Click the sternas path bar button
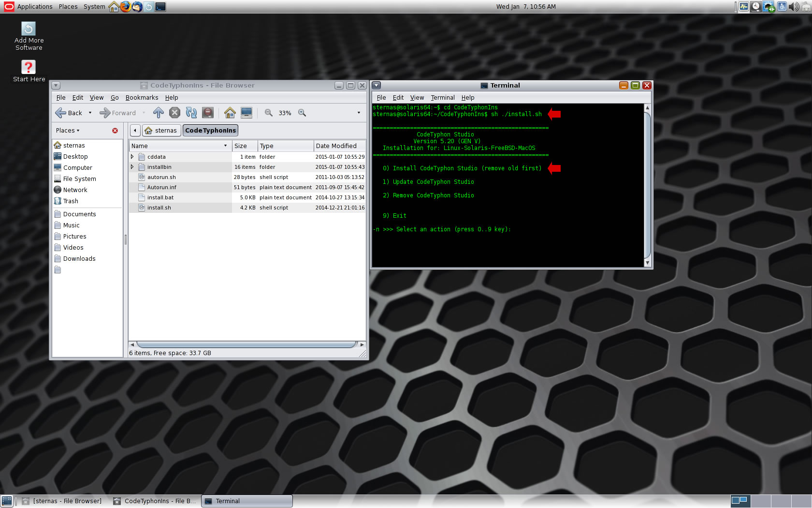The width and height of the screenshot is (812, 508). click(161, 131)
